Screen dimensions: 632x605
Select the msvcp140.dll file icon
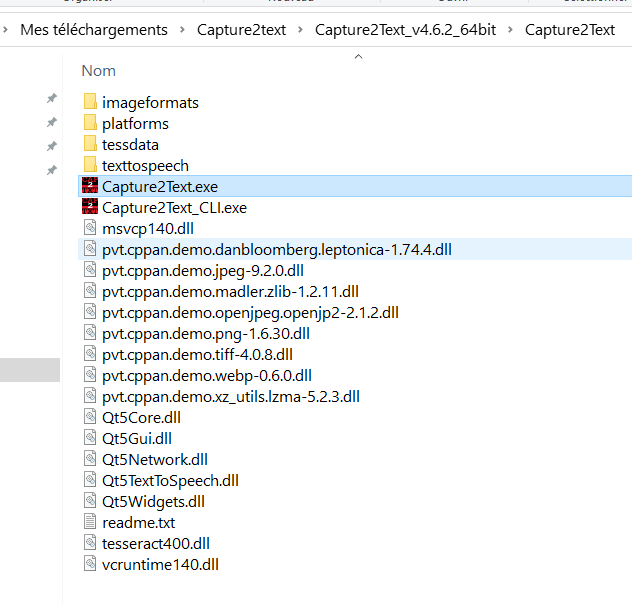point(90,227)
